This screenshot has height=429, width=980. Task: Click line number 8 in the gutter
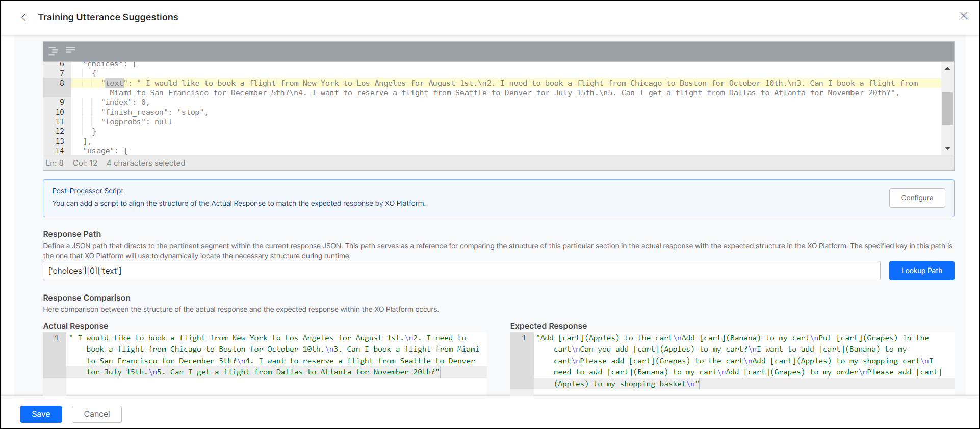click(62, 83)
